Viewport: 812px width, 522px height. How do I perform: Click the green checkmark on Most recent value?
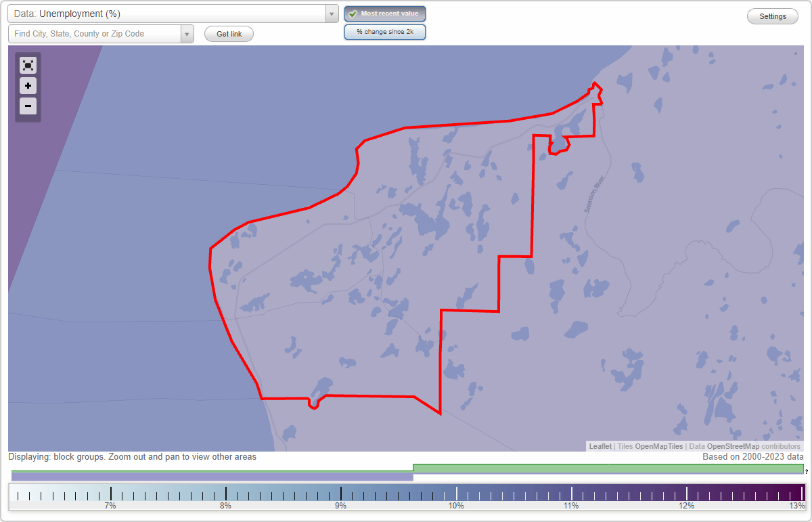coord(352,14)
